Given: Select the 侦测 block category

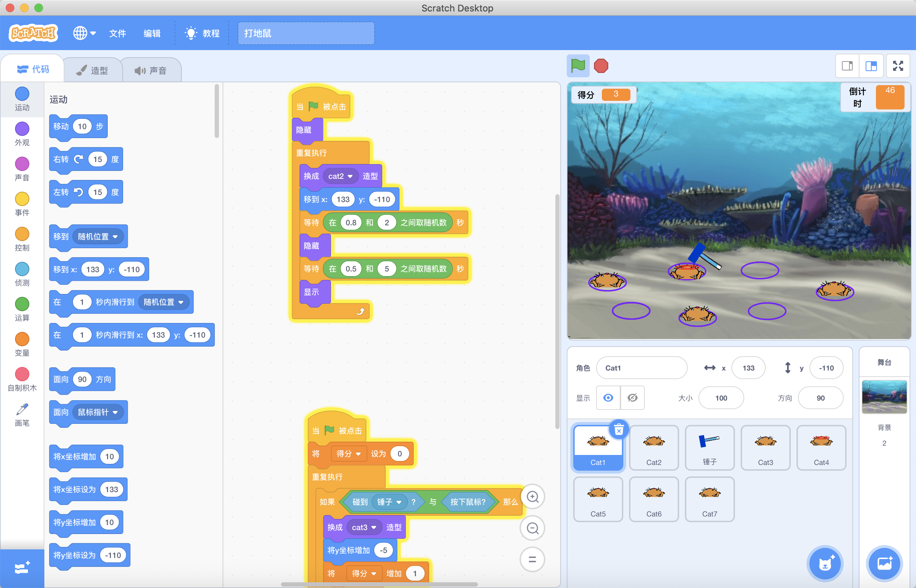Looking at the screenshot, I should pyautogui.click(x=22, y=275).
